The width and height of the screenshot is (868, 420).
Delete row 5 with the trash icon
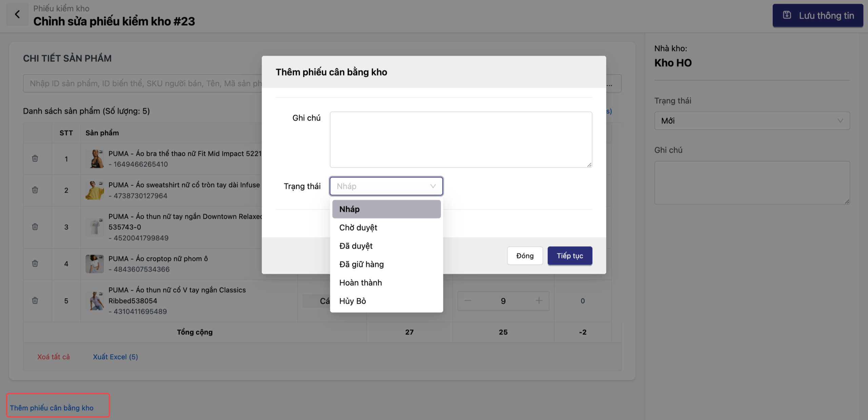[x=35, y=300]
